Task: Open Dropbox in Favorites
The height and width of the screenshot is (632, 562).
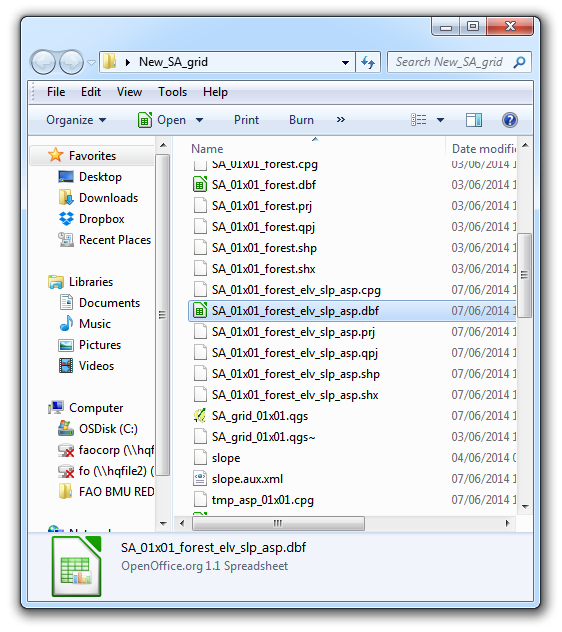Action: [x=102, y=219]
